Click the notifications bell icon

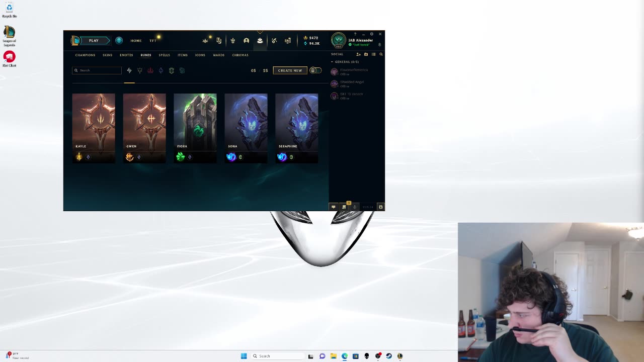click(379, 45)
